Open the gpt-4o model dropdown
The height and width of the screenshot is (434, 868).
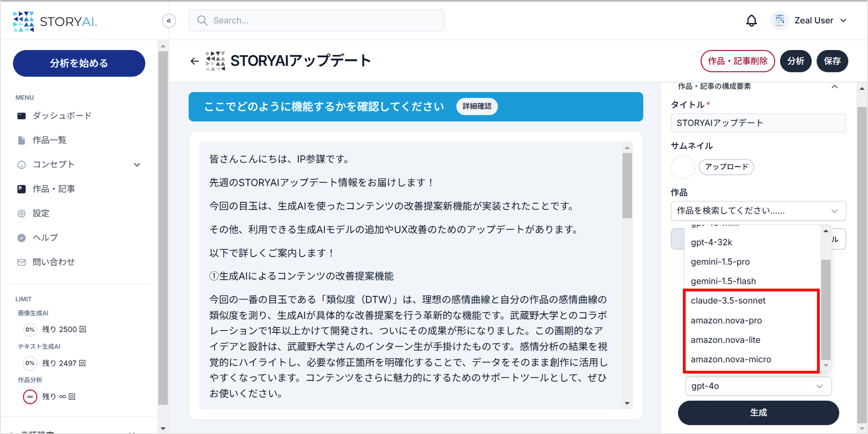pos(758,386)
